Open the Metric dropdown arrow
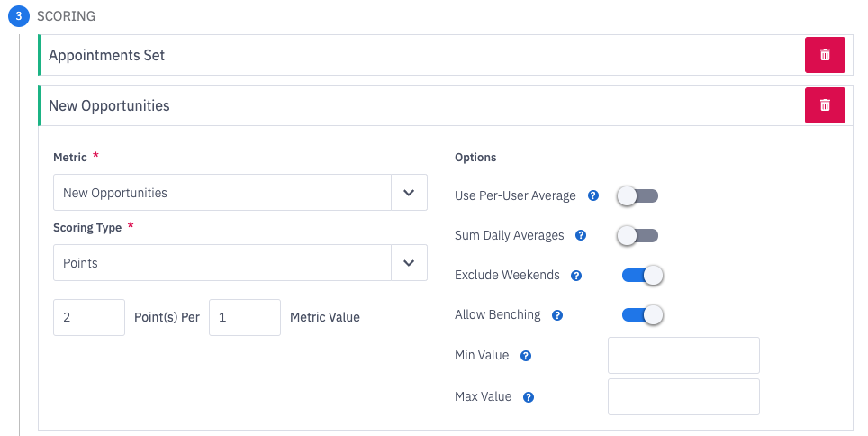This screenshot has width=868, height=436. (x=409, y=193)
